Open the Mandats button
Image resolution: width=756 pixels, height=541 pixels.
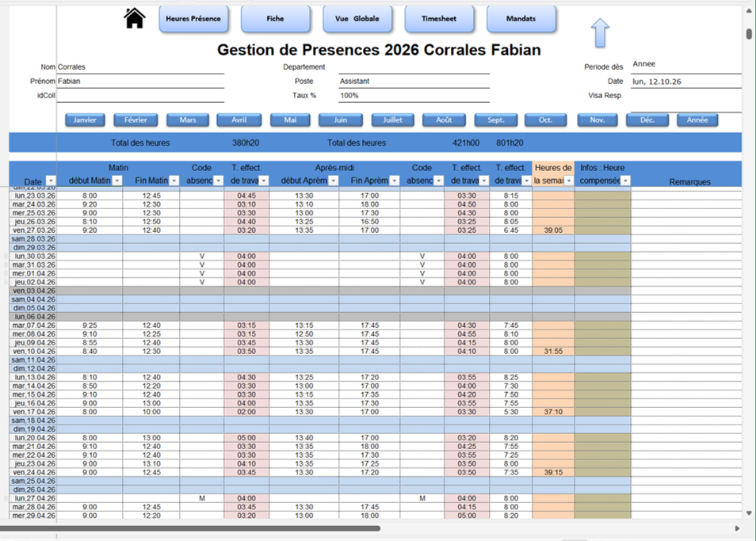click(521, 19)
